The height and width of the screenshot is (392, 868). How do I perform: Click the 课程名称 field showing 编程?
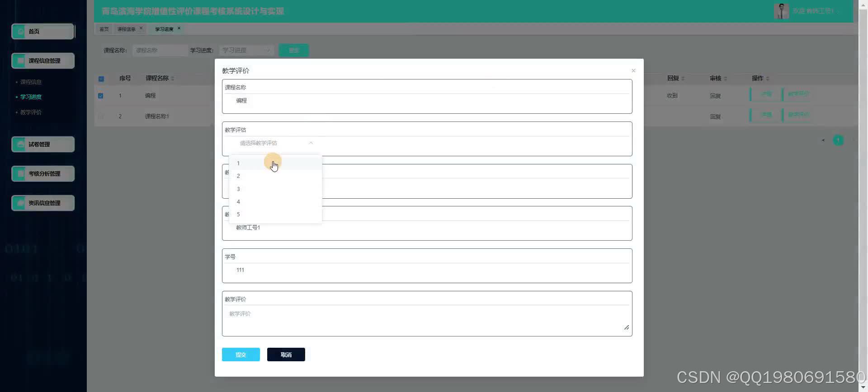pyautogui.click(x=427, y=101)
